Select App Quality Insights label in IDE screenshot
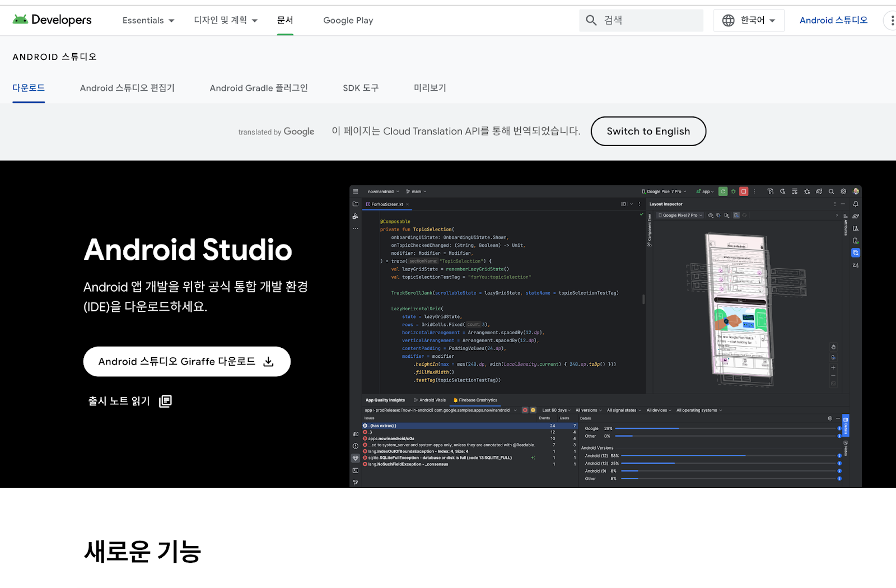This screenshot has height=588, width=896. (385, 400)
